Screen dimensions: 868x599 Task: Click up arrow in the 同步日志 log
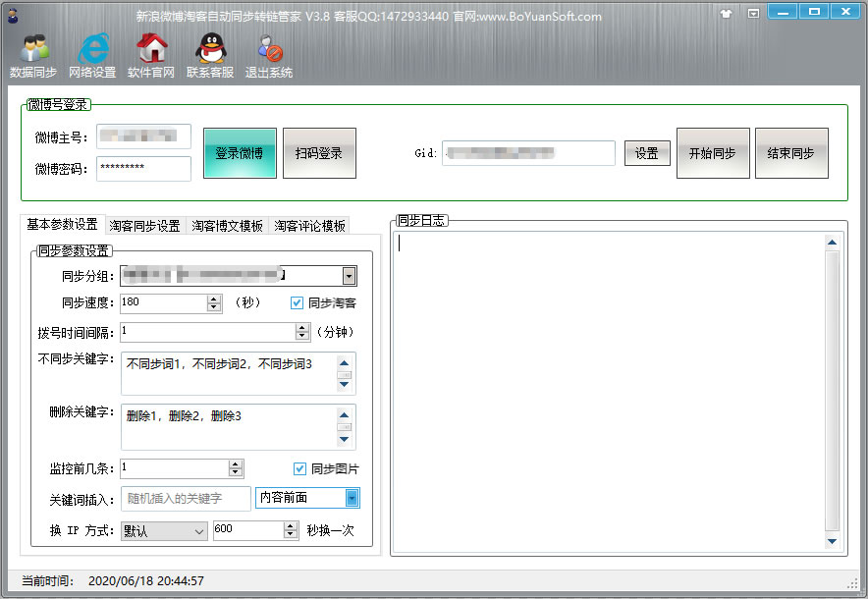(x=832, y=243)
